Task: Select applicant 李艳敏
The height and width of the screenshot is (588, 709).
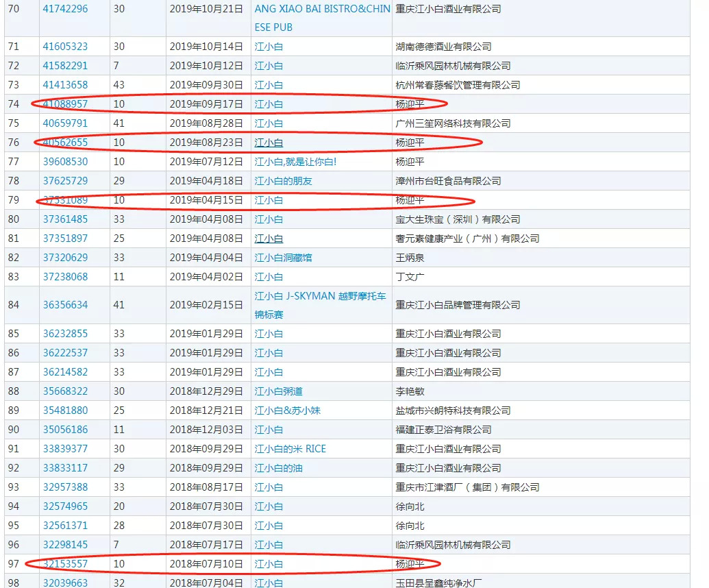Action: 410,391
